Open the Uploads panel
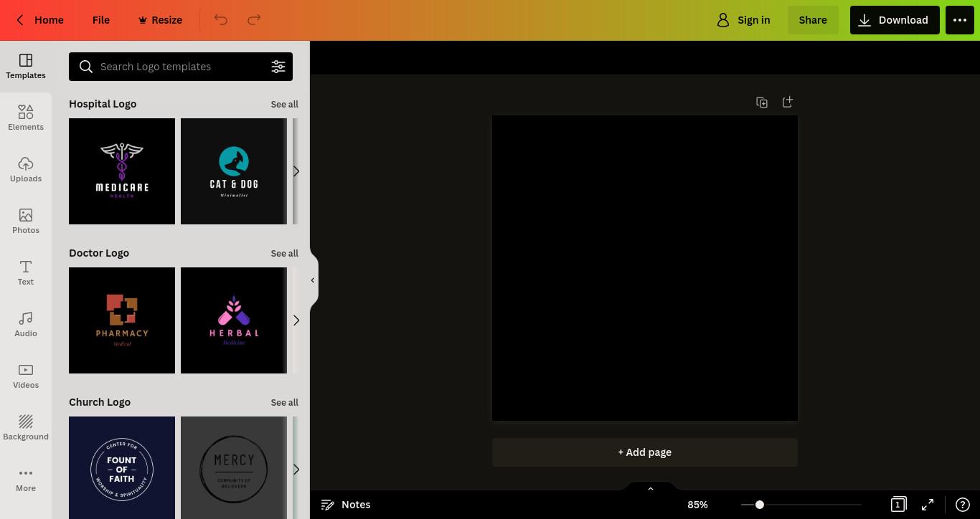Viewport: 980px width, 519px height. (x=26, y=170)
